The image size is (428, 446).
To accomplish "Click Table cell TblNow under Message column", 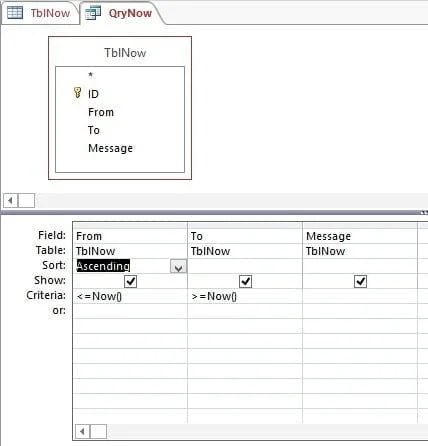I will pos(360,251).
